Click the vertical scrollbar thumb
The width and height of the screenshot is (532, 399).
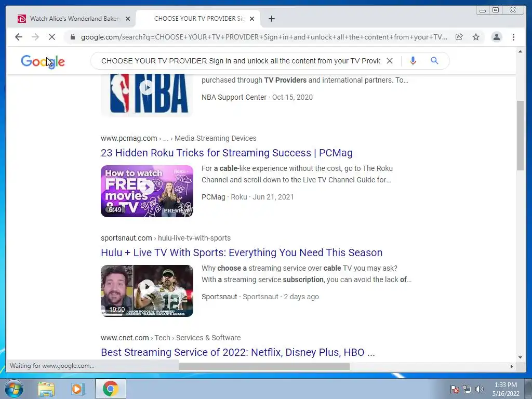(520, 136)
